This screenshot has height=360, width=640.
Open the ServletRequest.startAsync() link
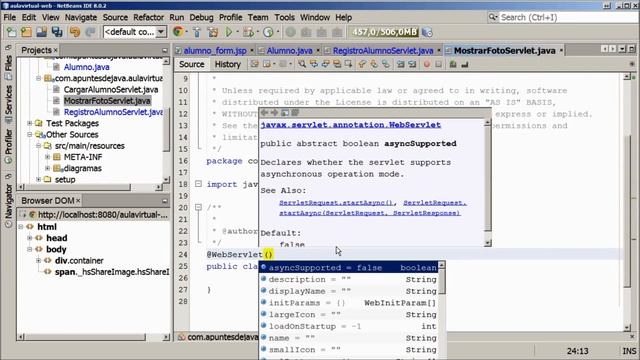pos(337,203)
